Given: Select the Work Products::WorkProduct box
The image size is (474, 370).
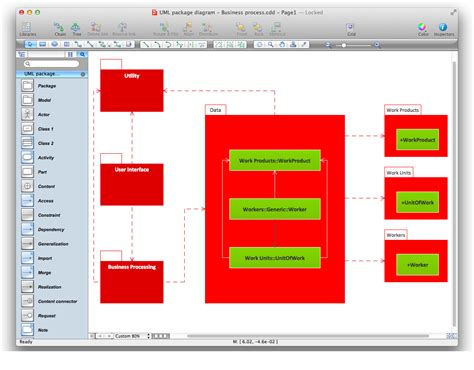Looking at the screenshot, I should coord(275,160).
